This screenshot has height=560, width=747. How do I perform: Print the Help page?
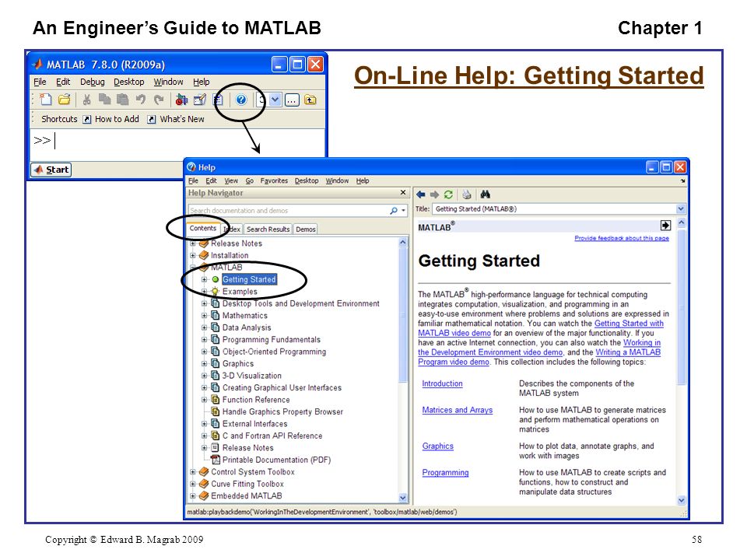click(466, 194)
